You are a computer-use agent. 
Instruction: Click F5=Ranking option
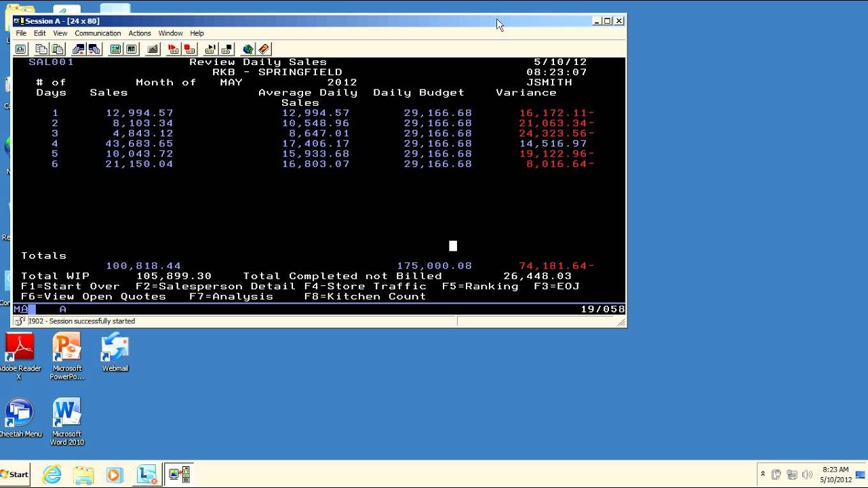click(x=480, y=286)
